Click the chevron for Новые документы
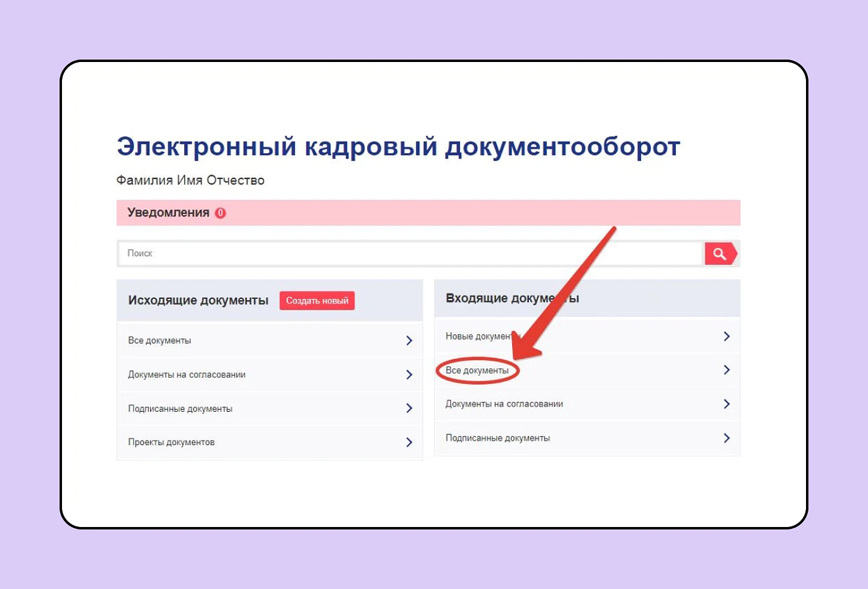The image size is (868, 589). coord(727,336)
